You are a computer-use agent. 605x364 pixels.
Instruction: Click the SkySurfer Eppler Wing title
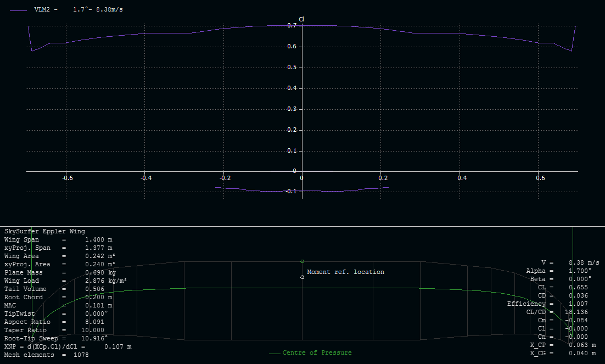point(44,232)
